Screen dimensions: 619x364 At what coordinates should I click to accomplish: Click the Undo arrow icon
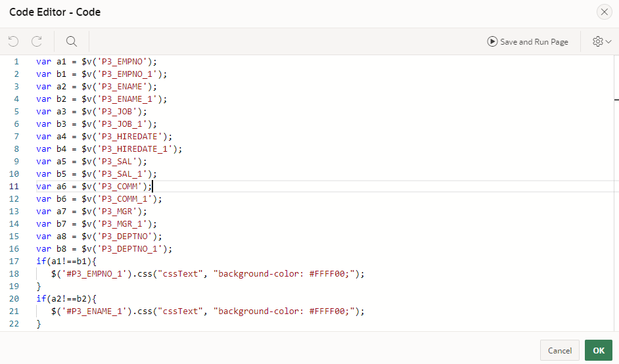13,41
